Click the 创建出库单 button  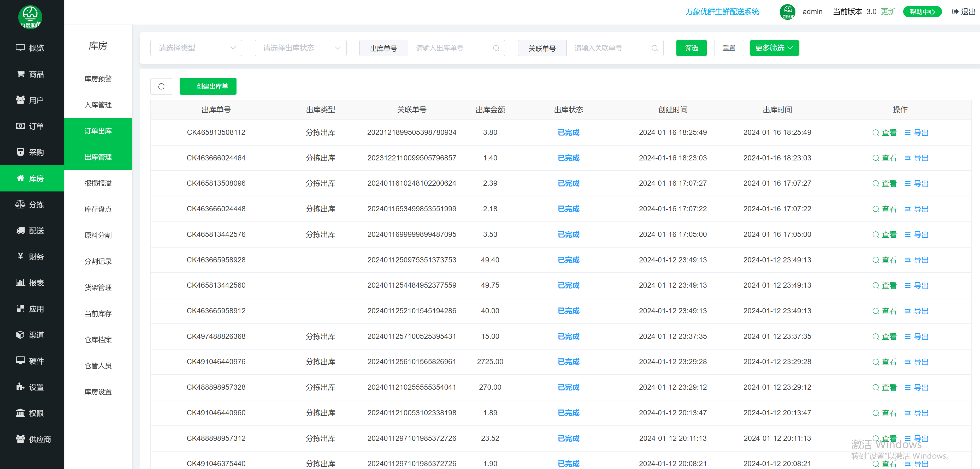(x=208, y=86)
